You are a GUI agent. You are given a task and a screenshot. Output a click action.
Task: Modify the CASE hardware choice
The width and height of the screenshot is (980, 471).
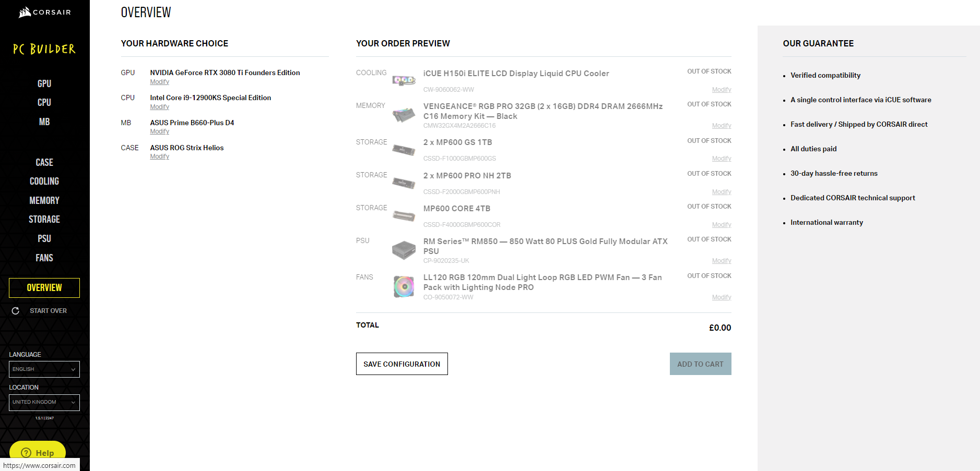click(x=160, y=156)
